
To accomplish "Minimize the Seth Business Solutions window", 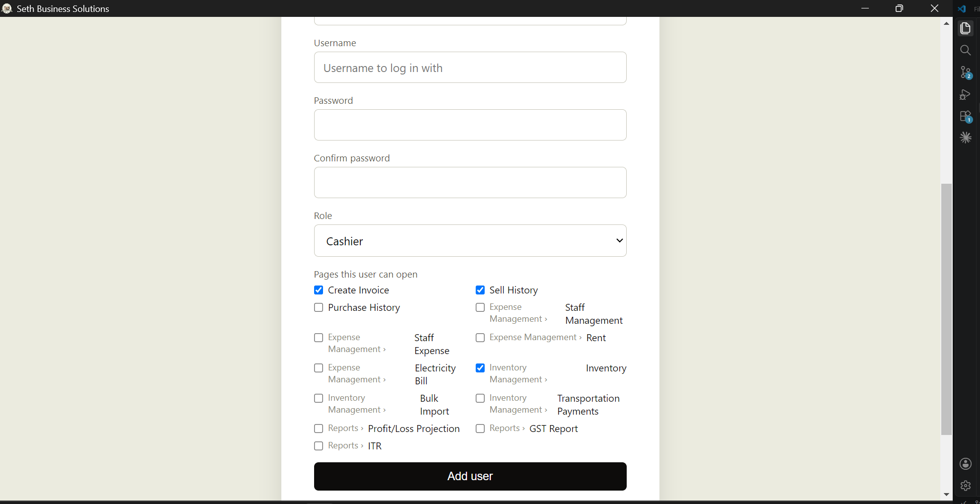I will pyautogui.click(x=865, y=8).
